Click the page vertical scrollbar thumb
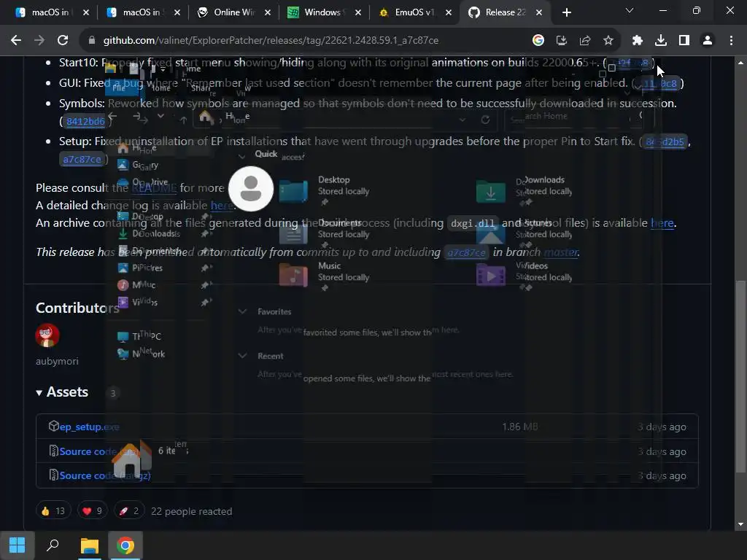This screenshot has height=560, width=747. pos(740,376)
